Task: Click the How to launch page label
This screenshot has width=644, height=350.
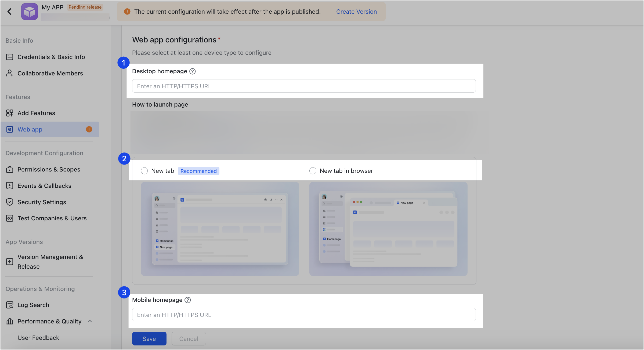Action: click(x=160, y=105)
